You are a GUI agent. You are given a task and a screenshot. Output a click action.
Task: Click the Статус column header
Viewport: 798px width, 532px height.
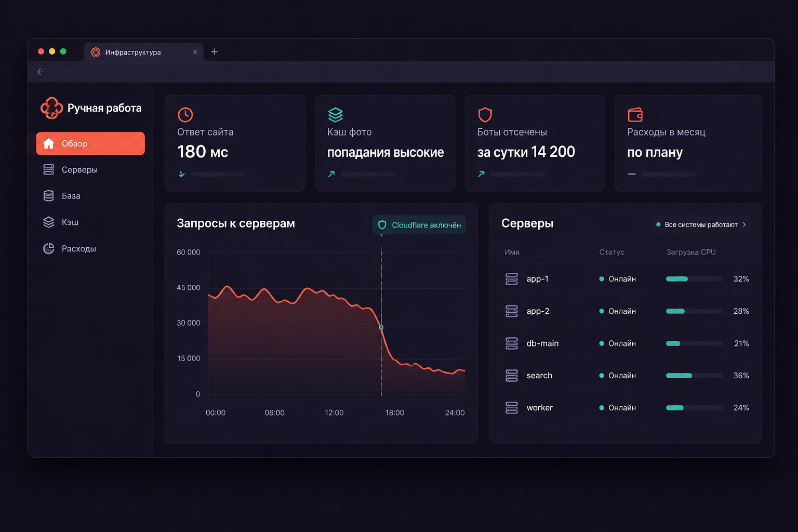[x=611, y=252]
